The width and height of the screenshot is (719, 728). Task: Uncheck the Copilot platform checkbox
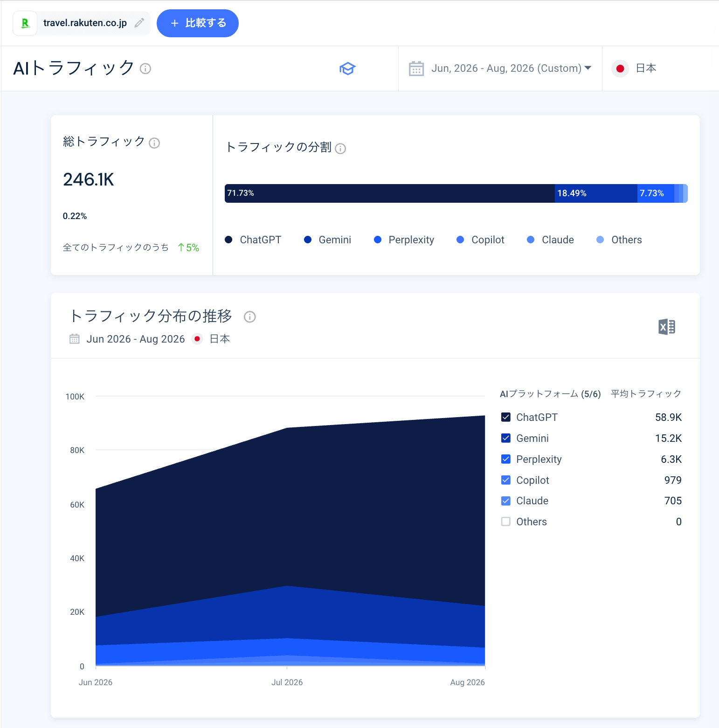[506, 480]
